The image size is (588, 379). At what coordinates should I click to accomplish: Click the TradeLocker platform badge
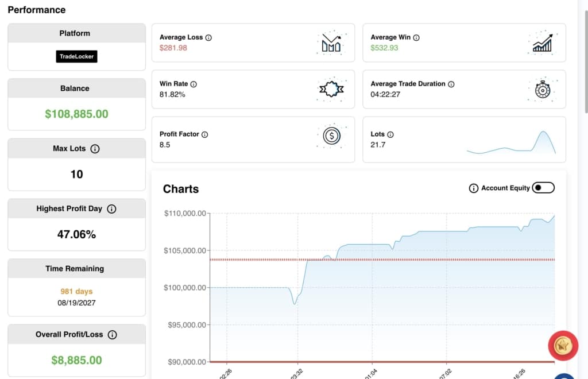(76, 57)
